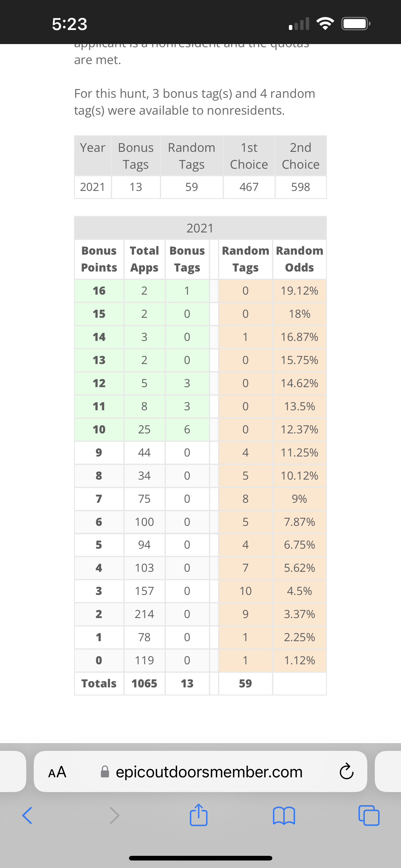401x868 pixels.
Task: Tap the battery icon in status bar
Action: tap(356, 23)
